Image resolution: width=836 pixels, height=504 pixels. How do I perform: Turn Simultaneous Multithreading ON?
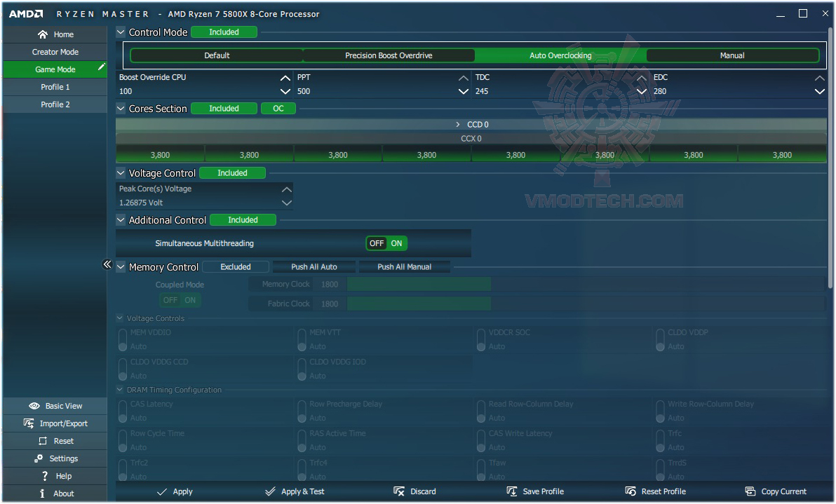[397, 243]
